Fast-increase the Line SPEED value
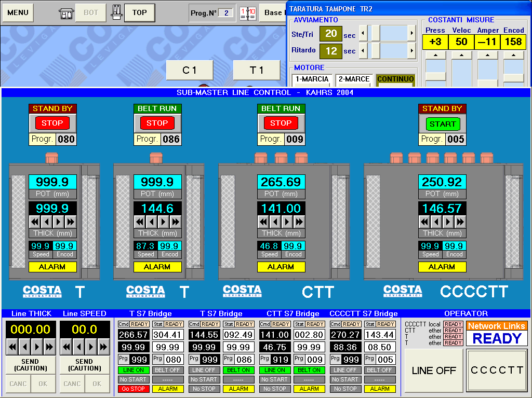Screen dimensions: 532x398 (x=103, y=347)
